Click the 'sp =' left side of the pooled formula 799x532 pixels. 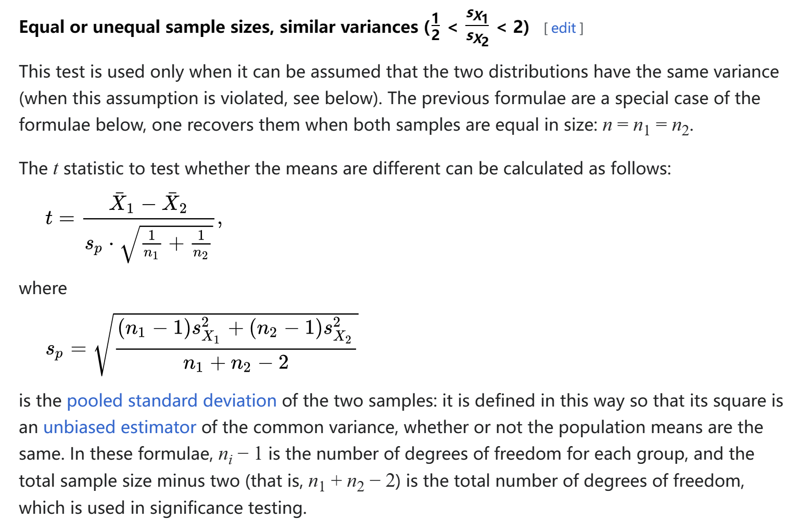pyautogui.click(x=65, y=349)
